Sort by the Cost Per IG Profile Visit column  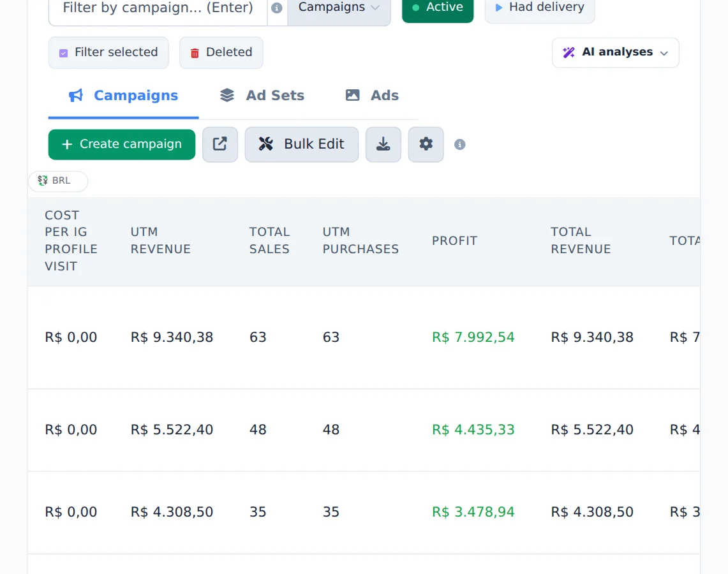click(x=71, y=241)
